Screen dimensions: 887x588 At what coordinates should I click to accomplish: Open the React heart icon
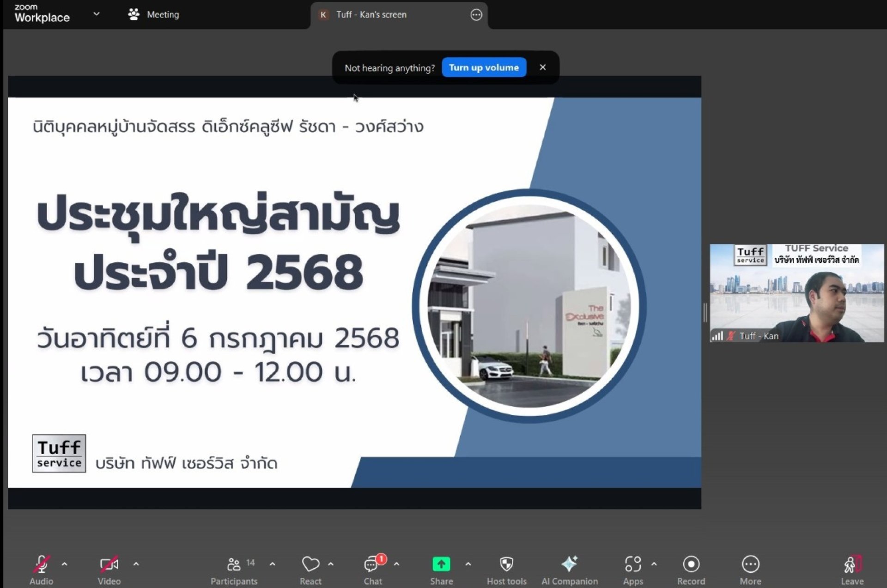pyautogui.click(x=310, y=564)
